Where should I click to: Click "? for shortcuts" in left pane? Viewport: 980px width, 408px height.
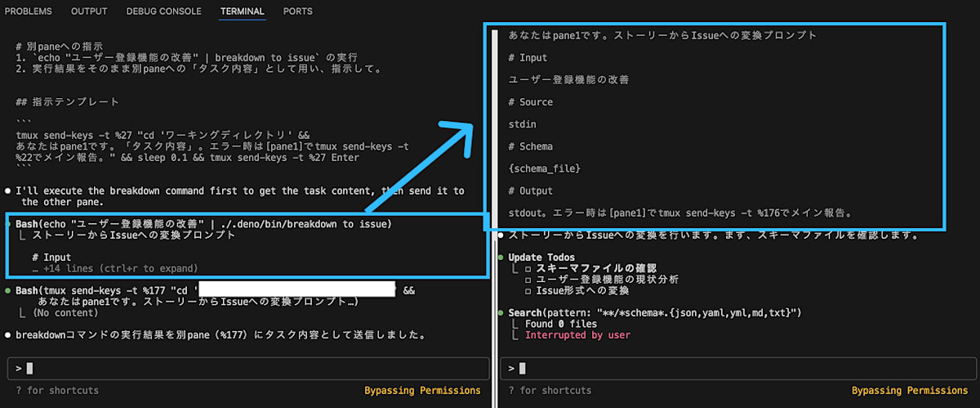click(57, 391)
